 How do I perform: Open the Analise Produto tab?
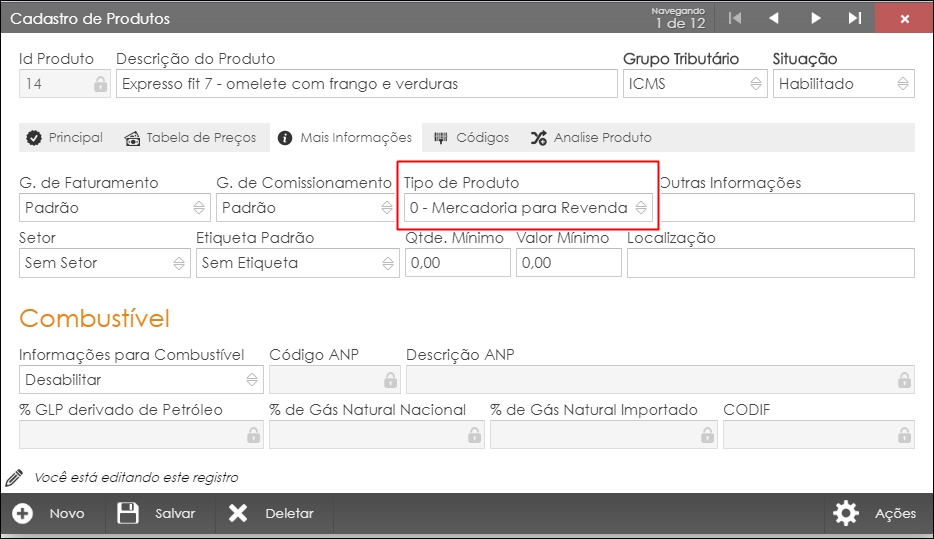pos(591,138)
